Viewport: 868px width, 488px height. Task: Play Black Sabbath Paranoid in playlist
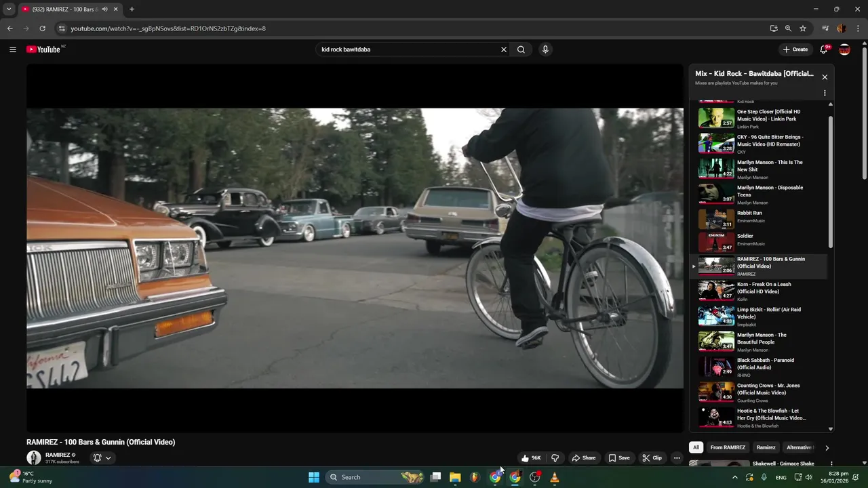(x=758, y=366)
